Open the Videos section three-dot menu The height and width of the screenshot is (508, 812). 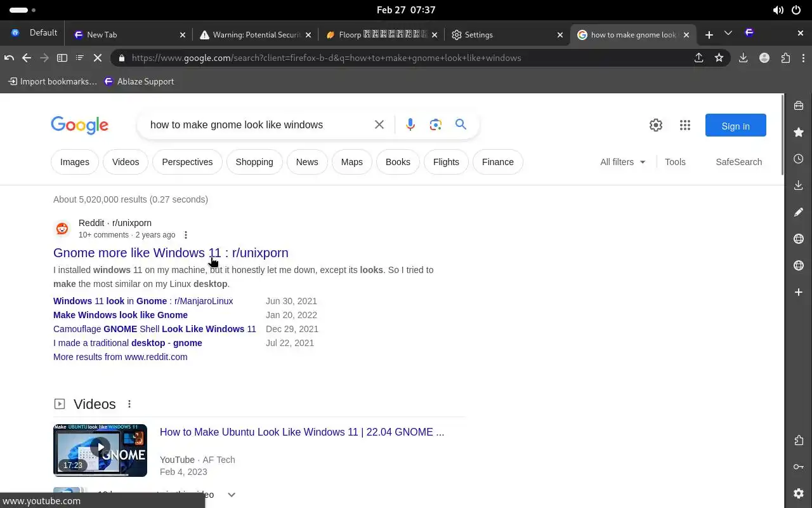[x=129, y=404]
